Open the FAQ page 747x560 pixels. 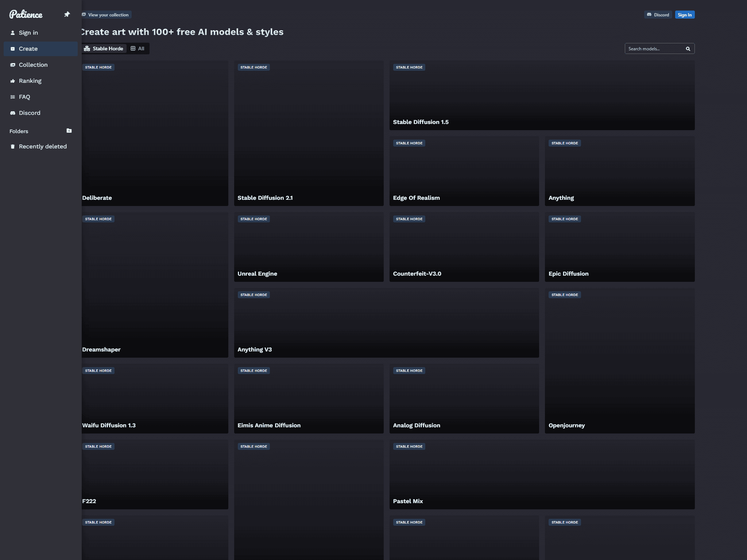tap(40, 97)
